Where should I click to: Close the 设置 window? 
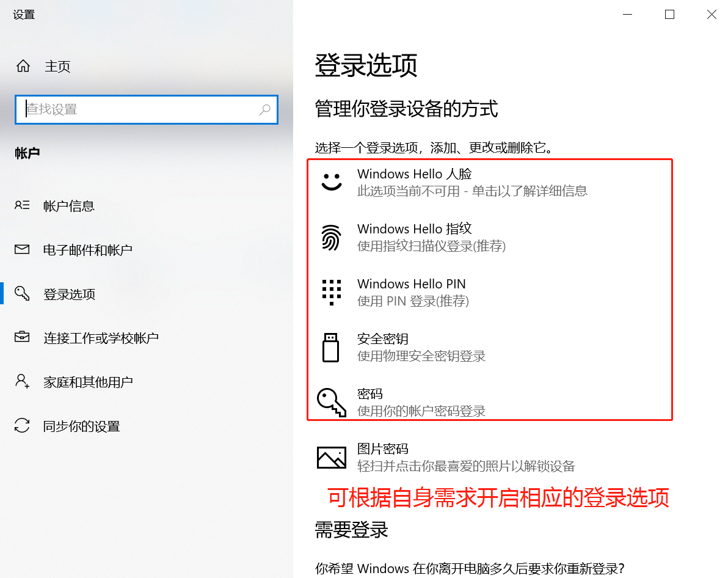[x=712, y=15]
